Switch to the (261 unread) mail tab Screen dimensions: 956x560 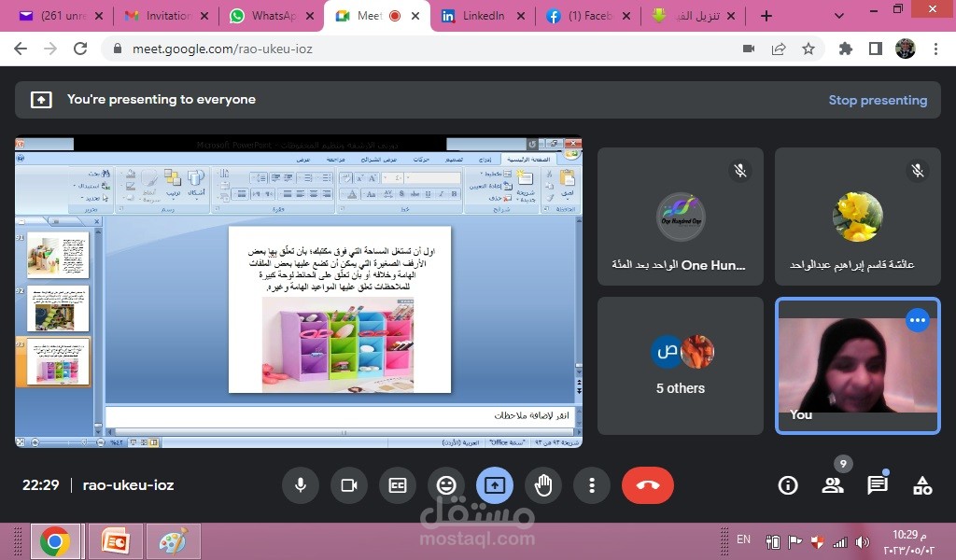pos(61,16)
